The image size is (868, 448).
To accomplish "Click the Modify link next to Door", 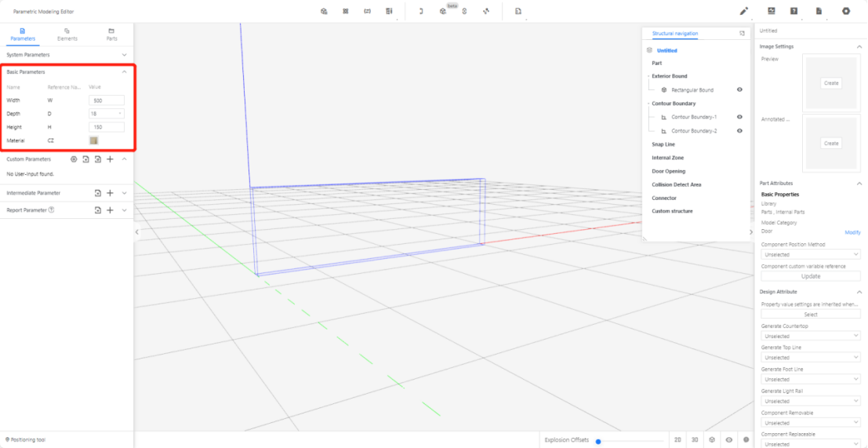I will pos(852,232).
